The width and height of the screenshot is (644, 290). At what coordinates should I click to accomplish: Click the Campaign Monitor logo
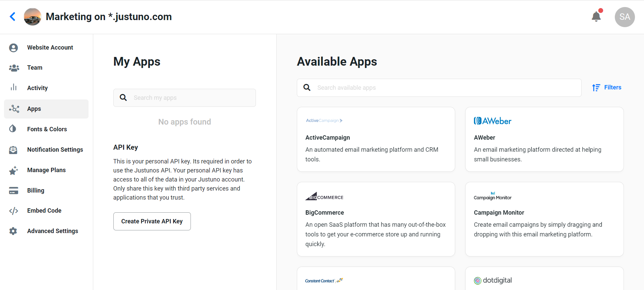(492, 196)
